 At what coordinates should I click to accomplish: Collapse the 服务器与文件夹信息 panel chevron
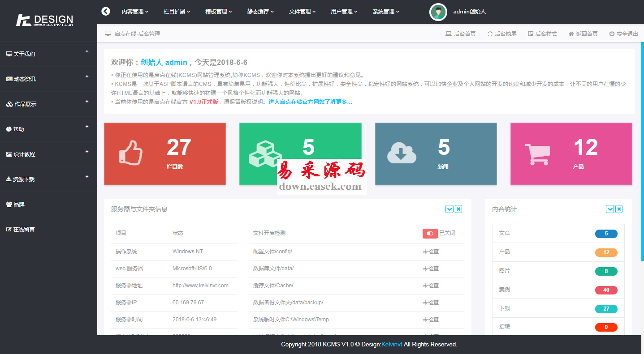pyautogui.click(x=450, y=209)
